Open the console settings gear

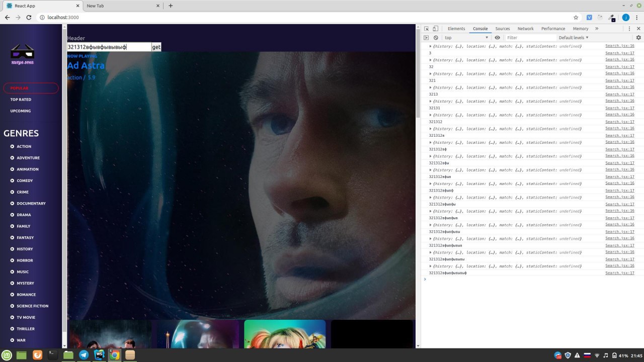point(638,38)
